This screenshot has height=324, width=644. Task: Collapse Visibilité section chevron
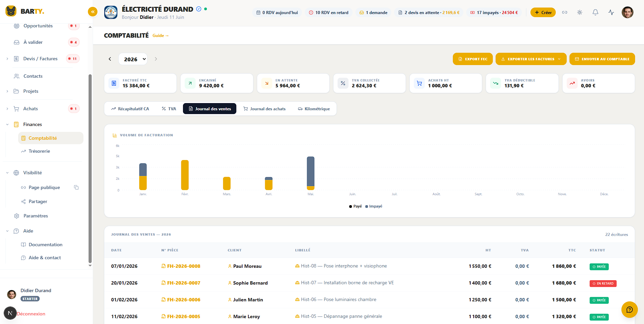(x=7, y=173)
